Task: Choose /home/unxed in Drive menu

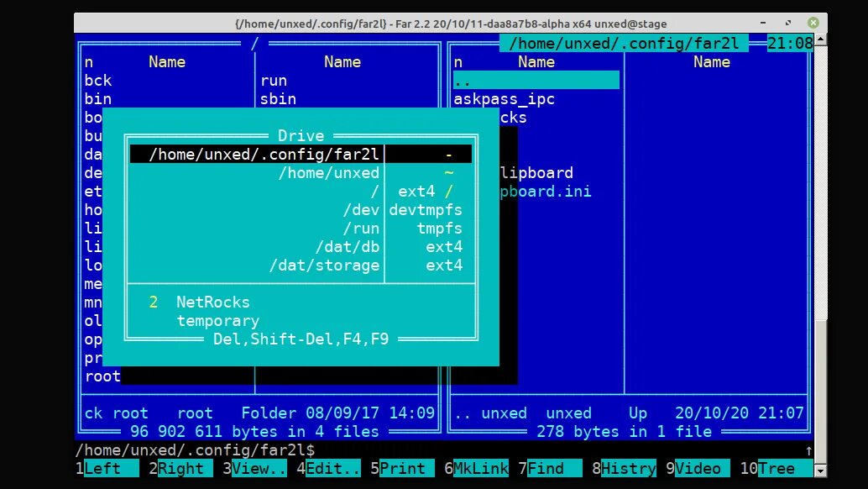Action: coord(301,173)
